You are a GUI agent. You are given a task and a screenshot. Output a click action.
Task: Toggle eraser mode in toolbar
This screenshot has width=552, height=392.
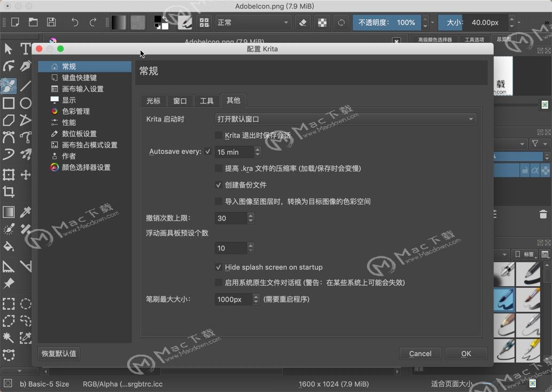click(x=302, y=22)
